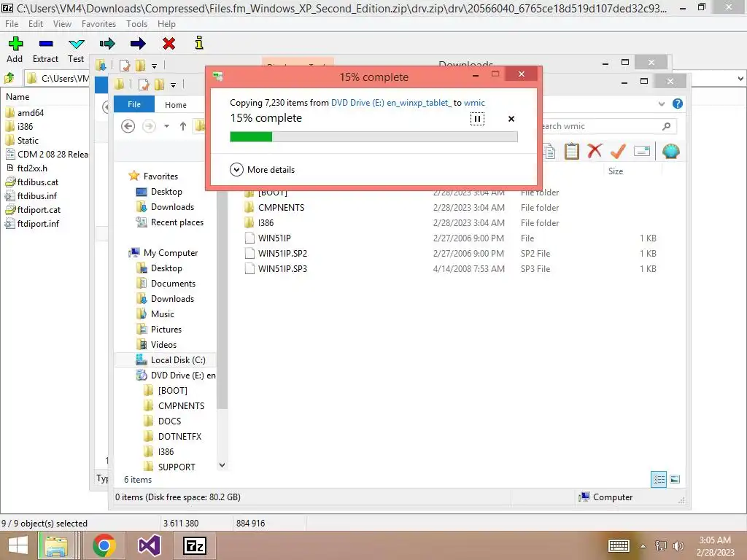This screenshot has width=747, height=560.
Task: Click the Back arrow in wmic window
Action: 128,126
